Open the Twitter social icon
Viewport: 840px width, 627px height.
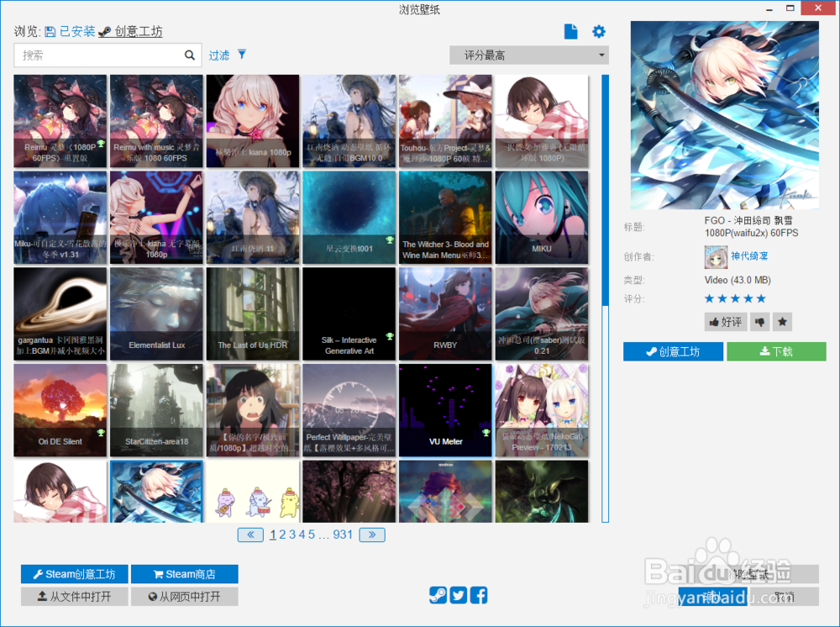pos(459,595)
